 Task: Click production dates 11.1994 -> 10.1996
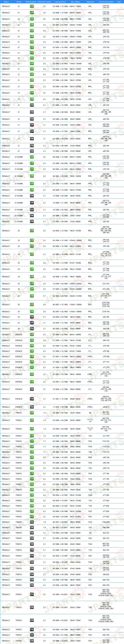60,407
